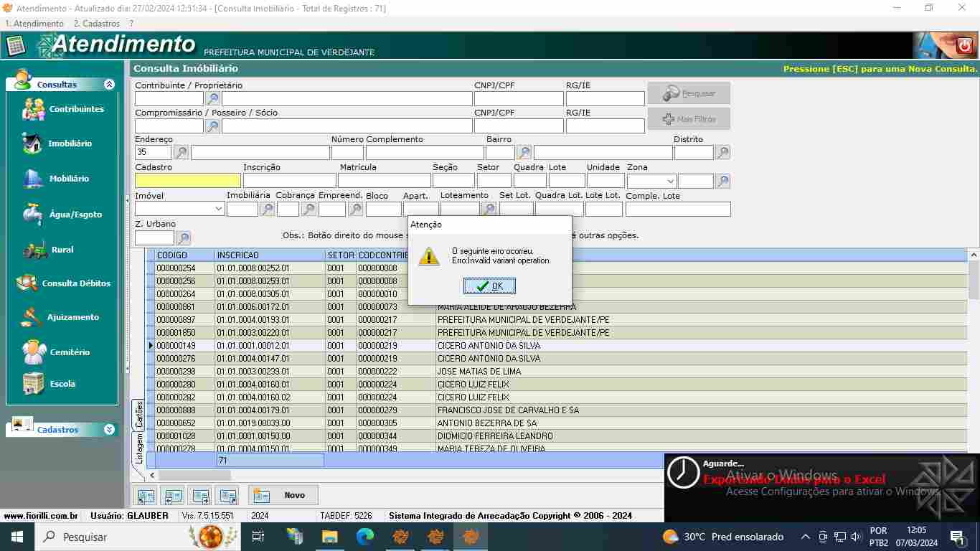Switch to the Cartões vertical tab

[x=139, y=414]
